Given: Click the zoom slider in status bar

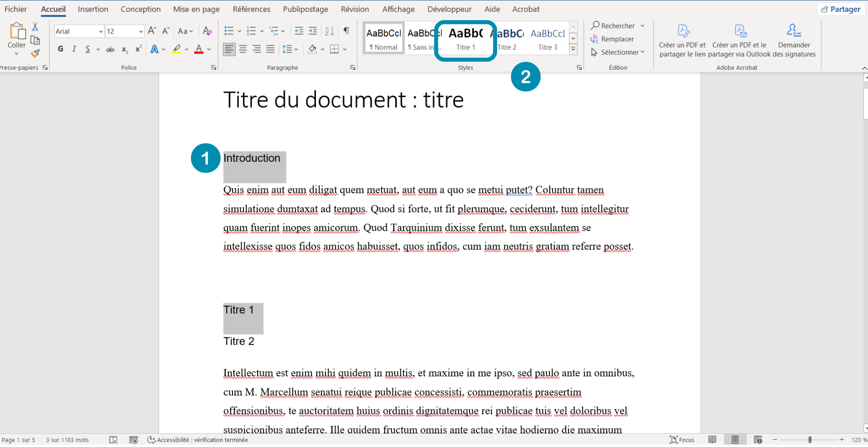Looking at the screenshot, I should (x=810, y=440).
